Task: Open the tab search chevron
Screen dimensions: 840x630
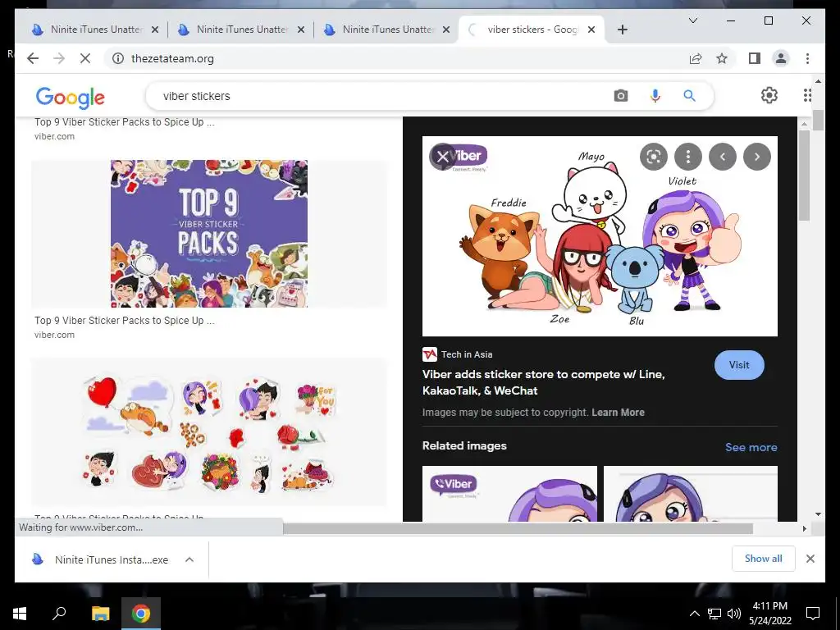Action: point(693,21)
